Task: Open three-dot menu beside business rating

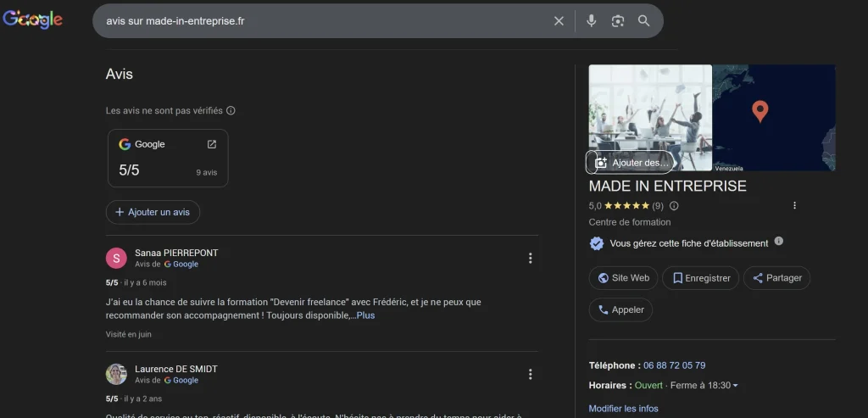Action: coord(794,205)
